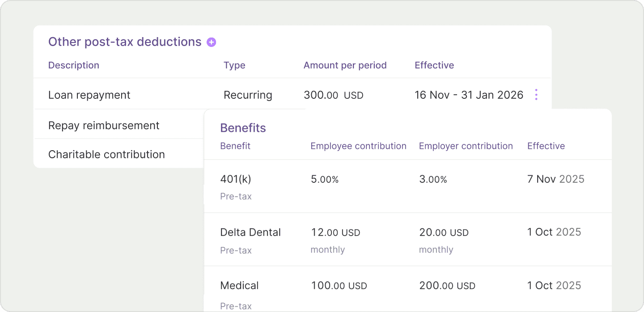Click the Benefits section heading
Screen dimensions: 644x312
243,128
